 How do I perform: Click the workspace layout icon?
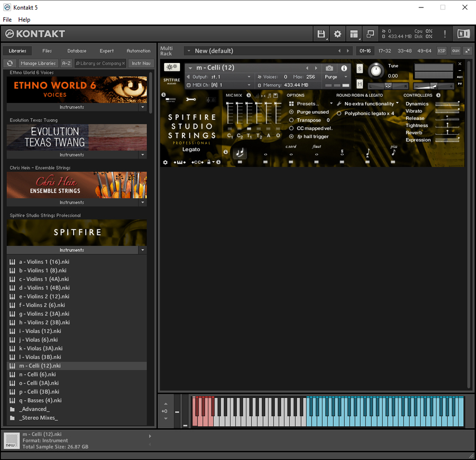click(x=354, y=34)
